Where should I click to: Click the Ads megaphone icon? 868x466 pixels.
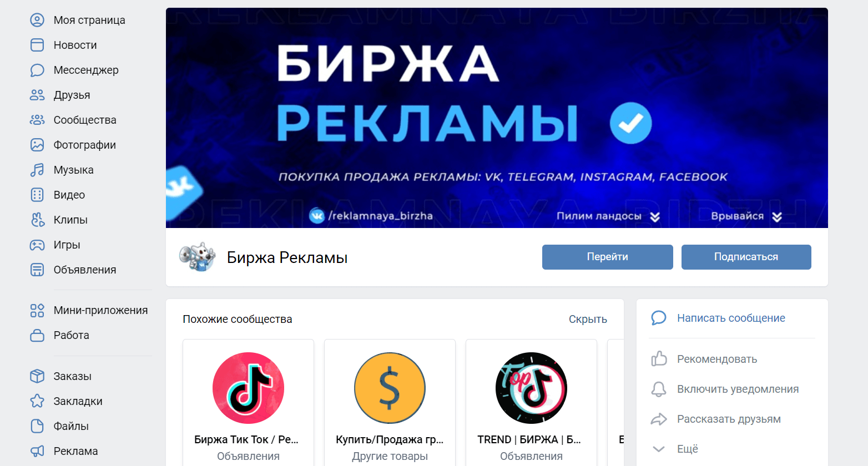point(37,451)
